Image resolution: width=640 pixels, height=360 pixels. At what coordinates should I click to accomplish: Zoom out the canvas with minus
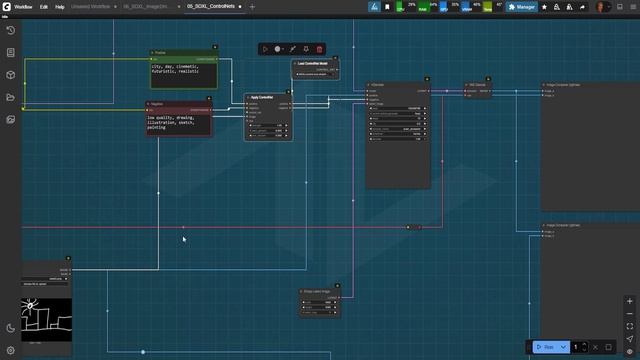point(629,313)
